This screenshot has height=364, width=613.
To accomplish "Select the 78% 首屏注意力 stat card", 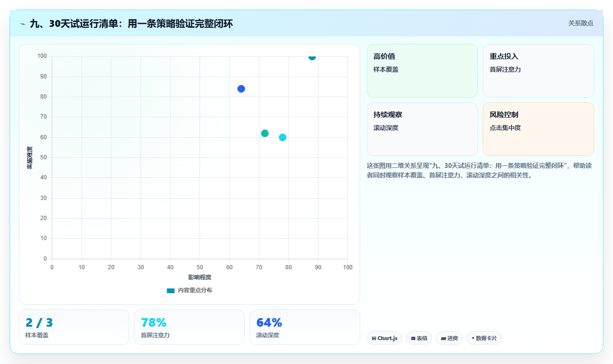I will click(x=189, y=327).
